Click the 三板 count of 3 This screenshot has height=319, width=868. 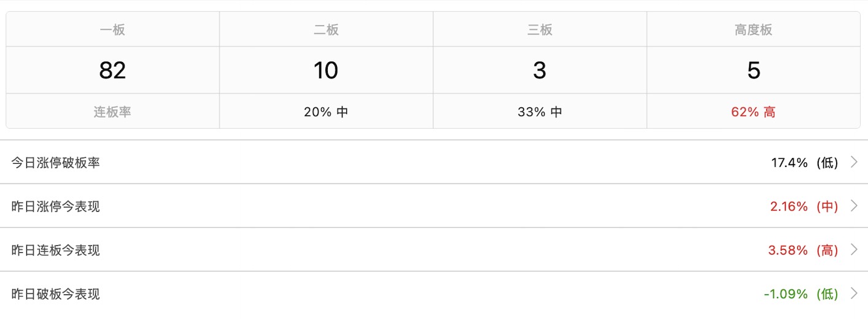click(540, 71)
